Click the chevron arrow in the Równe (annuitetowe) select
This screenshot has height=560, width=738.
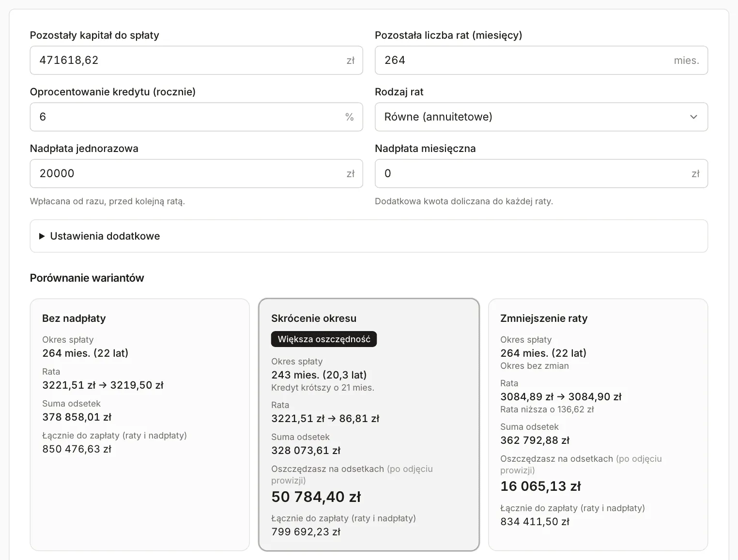pos(693,117)
